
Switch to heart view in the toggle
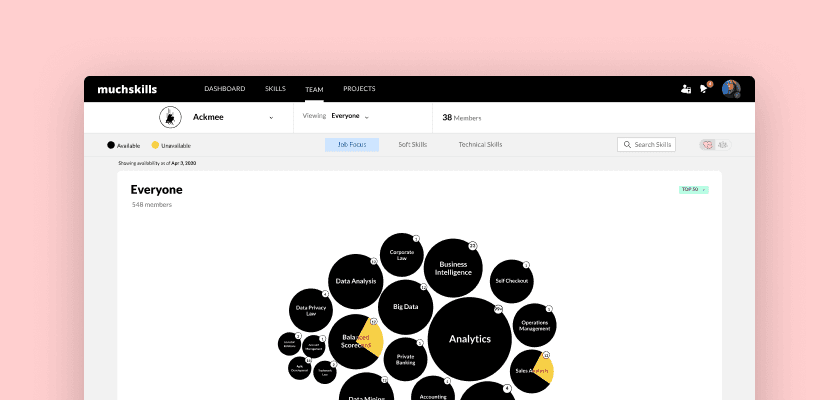coord(708,145)
